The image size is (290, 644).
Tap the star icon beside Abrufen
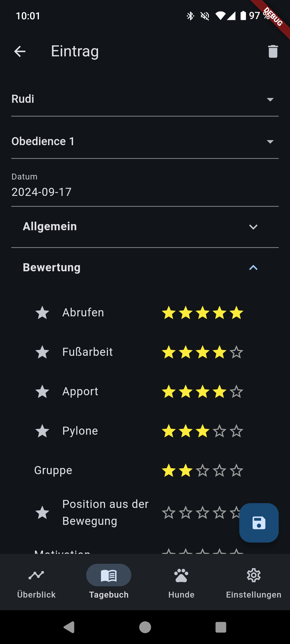click(42, 313)
